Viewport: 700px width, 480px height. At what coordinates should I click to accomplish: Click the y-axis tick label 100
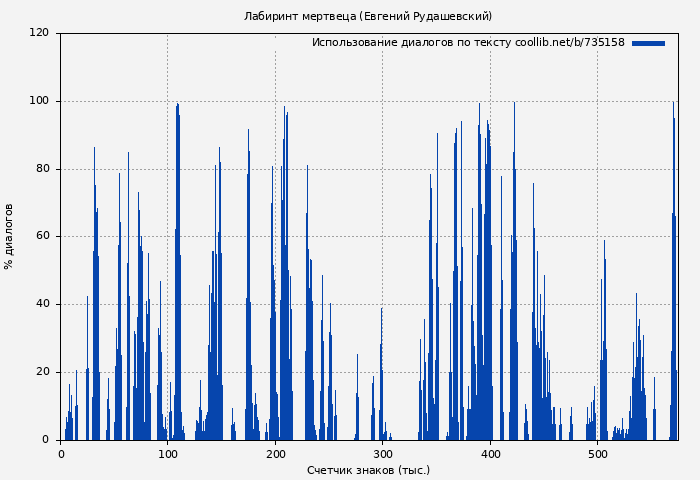click(39, 101)
